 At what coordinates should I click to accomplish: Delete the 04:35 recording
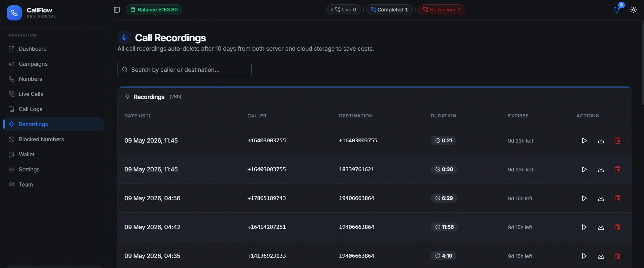click(x=618, y=256)
